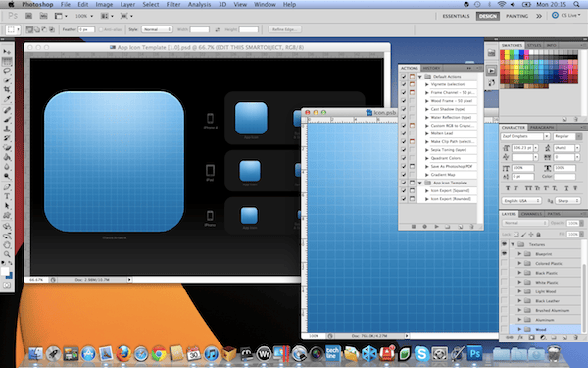Select the Clone Stamp tool
Screen dimensions: 588x368
7,129
